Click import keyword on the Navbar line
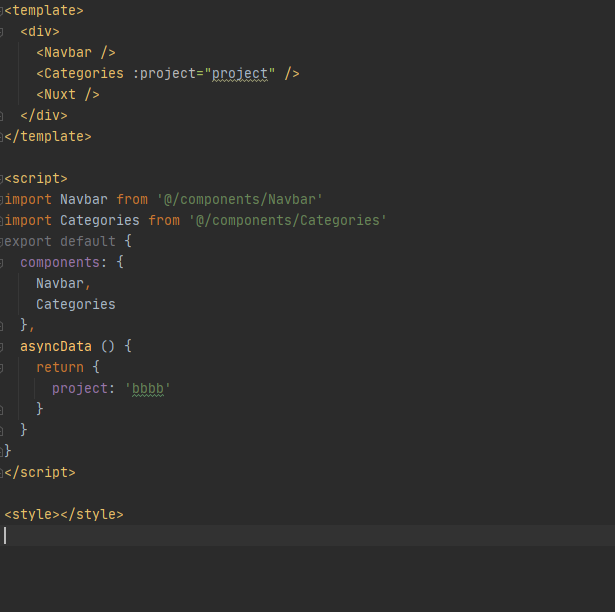 click(28, 200)
